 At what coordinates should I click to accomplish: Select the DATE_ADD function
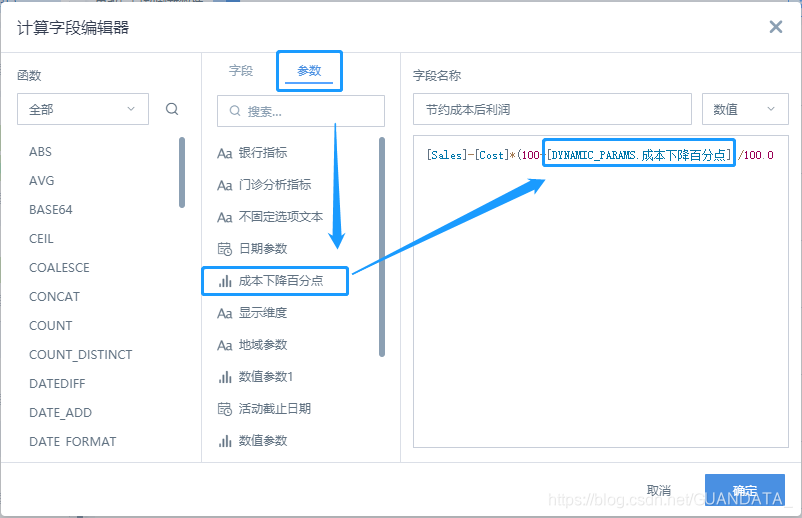click(x=60, y=413)
